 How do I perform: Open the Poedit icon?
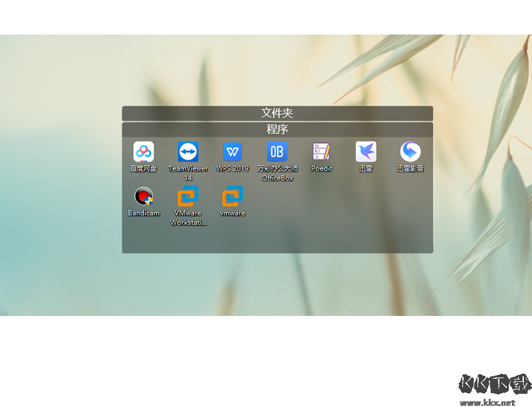point(321,151)
